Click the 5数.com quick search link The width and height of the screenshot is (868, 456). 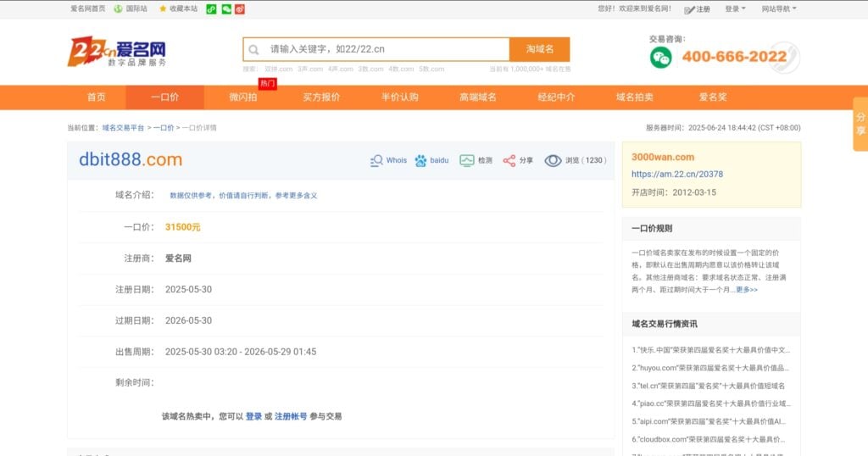tap(431, 70)
